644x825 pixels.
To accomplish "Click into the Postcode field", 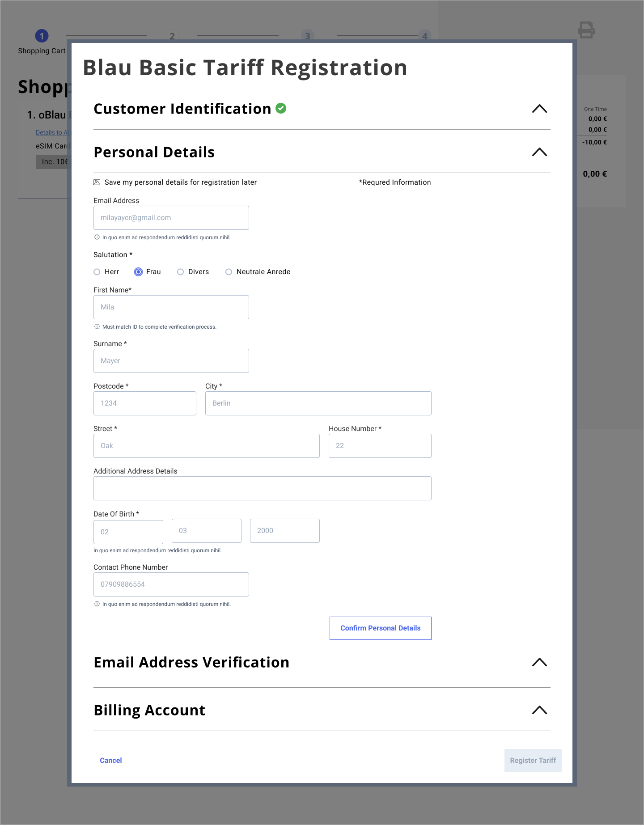I will pyautogui.click(x=145, y=403).
